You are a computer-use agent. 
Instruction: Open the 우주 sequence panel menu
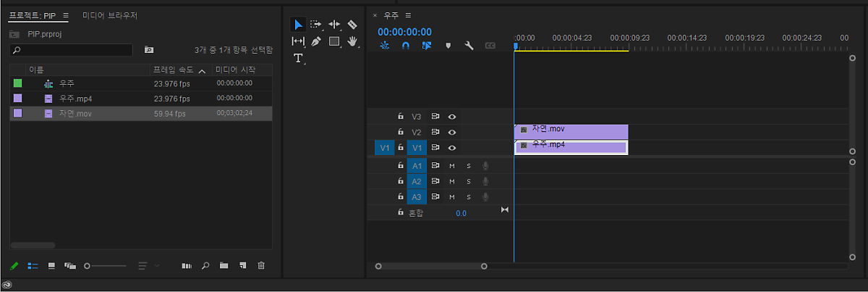408,15
